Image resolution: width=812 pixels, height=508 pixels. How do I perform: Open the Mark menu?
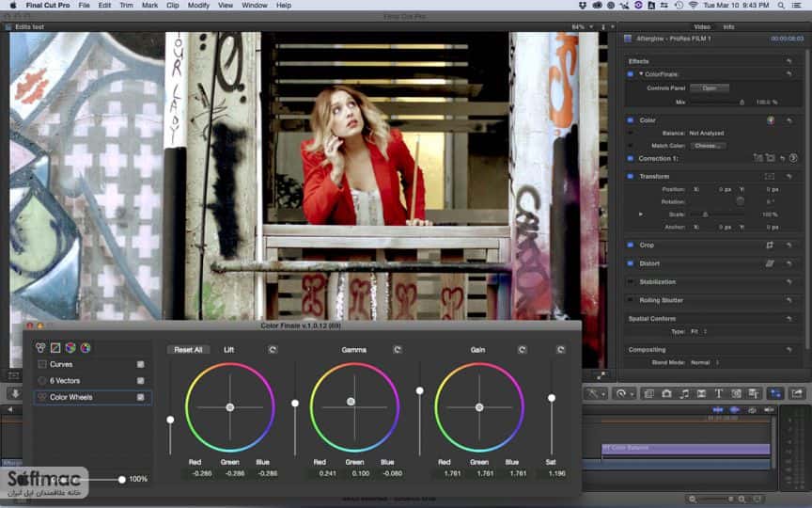(149, 6)
